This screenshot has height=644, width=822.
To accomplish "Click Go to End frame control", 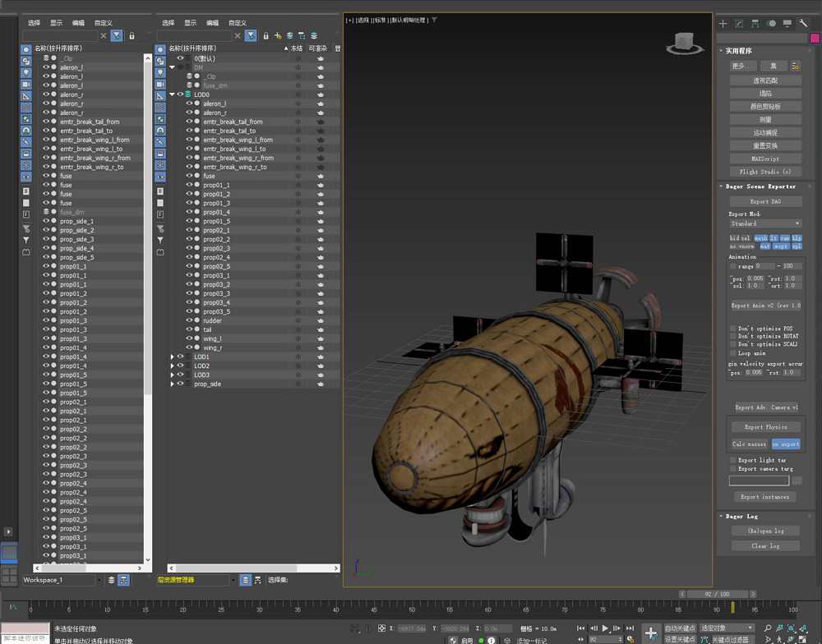I will [x=630, y=628].
